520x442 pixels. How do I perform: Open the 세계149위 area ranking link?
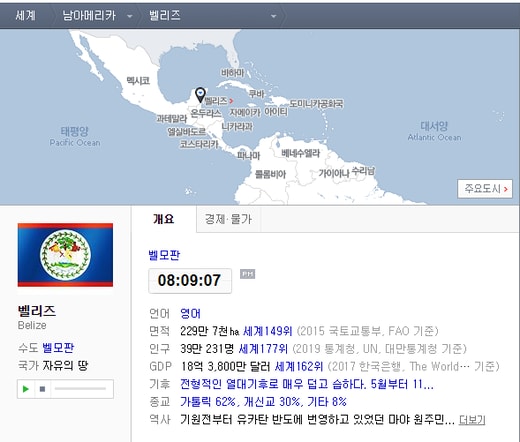tap(268, 331)
